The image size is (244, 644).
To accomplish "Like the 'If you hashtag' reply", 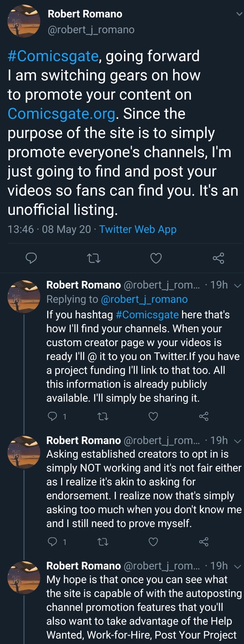I will (153, 417).
